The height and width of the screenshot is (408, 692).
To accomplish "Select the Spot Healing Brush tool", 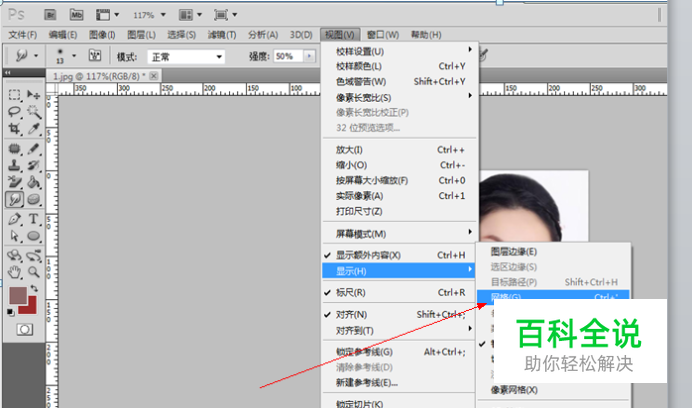I will point(14,149).
